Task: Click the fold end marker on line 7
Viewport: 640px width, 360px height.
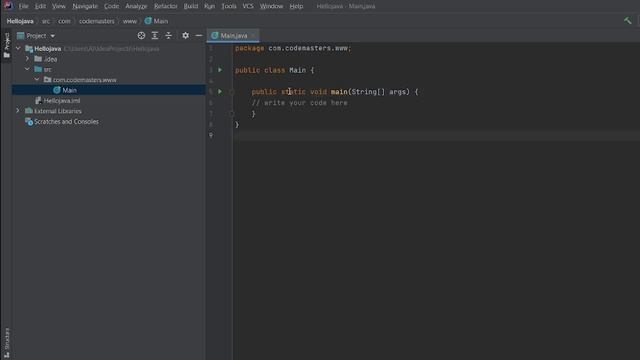Action: 231,113
